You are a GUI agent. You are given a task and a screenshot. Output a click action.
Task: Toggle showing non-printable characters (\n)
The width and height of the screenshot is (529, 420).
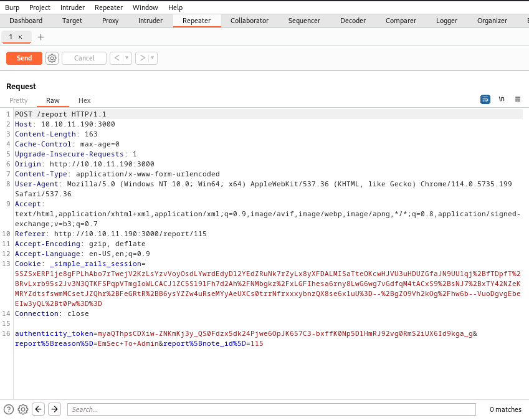tap(502, 99)
